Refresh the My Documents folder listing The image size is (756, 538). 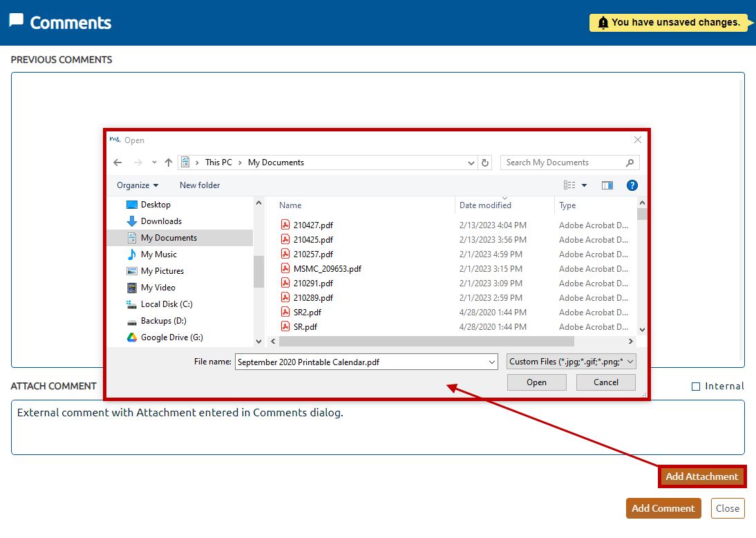click(485, 163)
